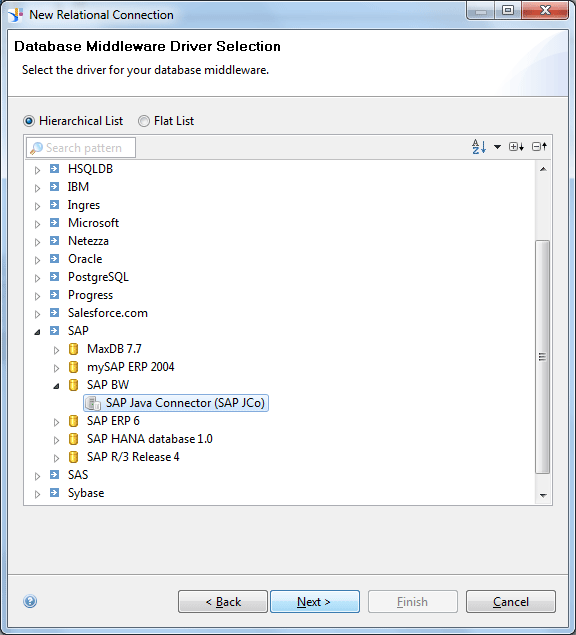
Task: Select the mySAP ERP 2004 entry
Action: (130, 367)
